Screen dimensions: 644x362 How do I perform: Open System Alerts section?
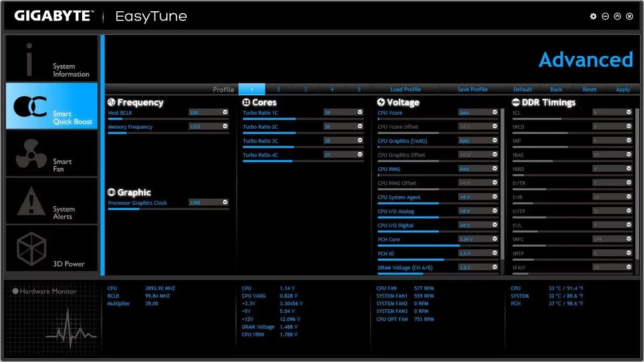tap(52, 201)
